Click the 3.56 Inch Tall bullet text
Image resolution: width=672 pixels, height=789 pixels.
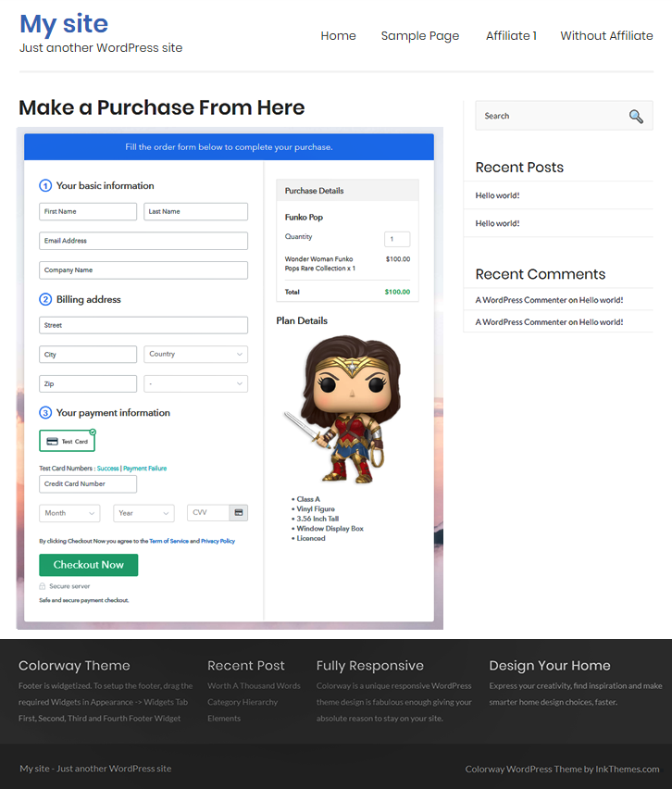[317, 519]
